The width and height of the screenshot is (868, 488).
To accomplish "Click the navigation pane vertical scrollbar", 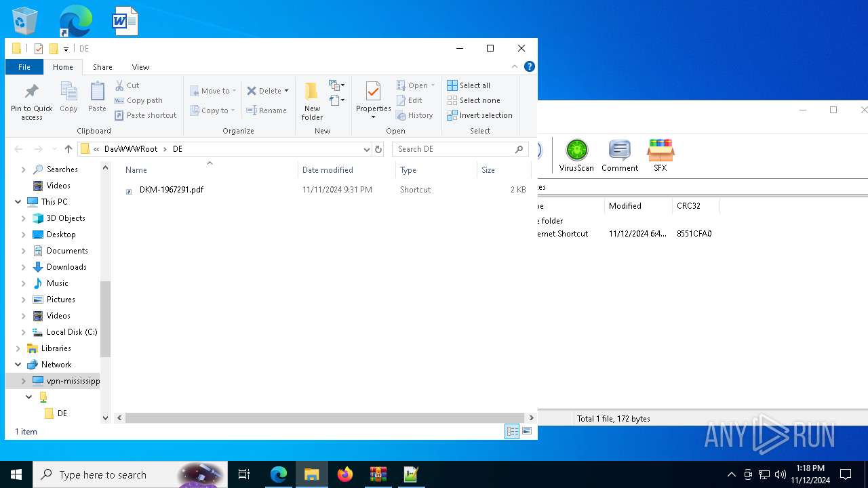I will (x=105, y=319).
